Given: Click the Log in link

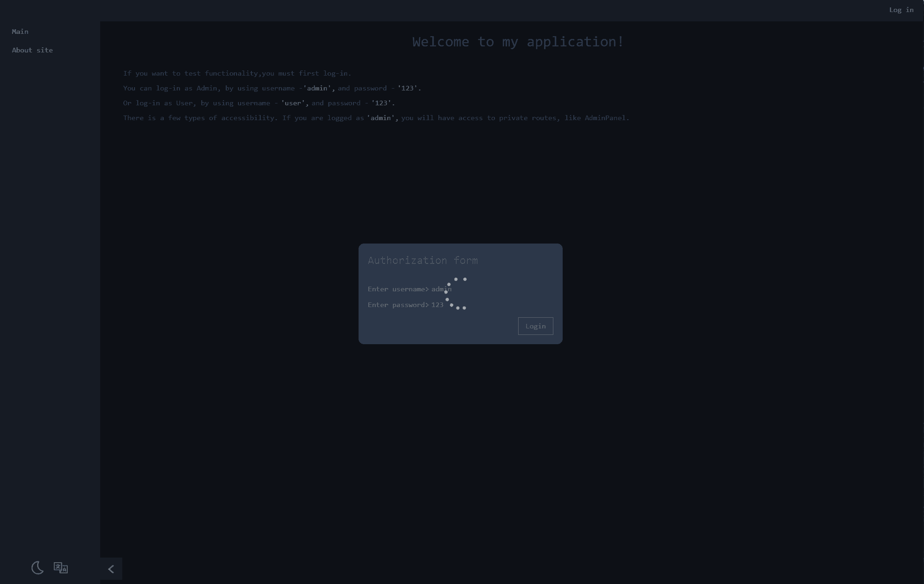Looking at the screenshot, I should click(901, 10).
